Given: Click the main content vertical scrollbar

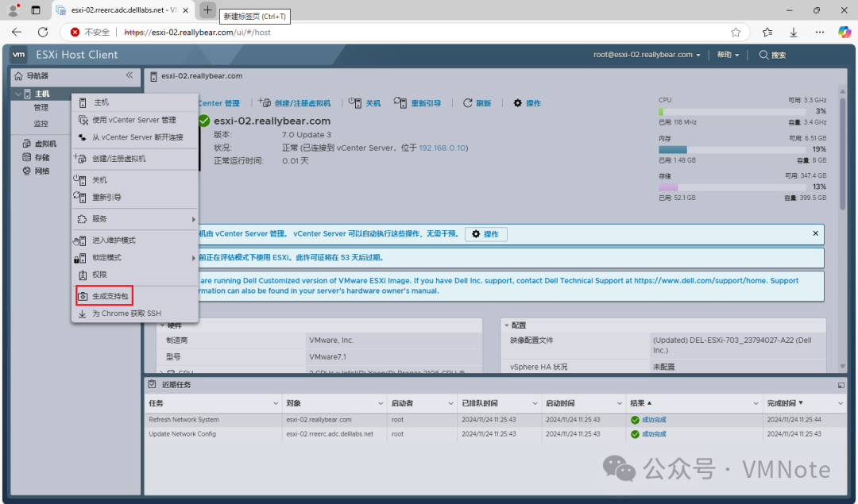Looking at the screenshot, I should click(x=843, y=153).
